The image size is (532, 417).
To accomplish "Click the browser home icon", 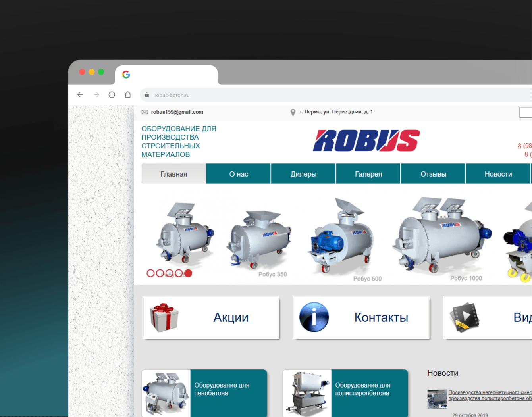I will 127,95.
